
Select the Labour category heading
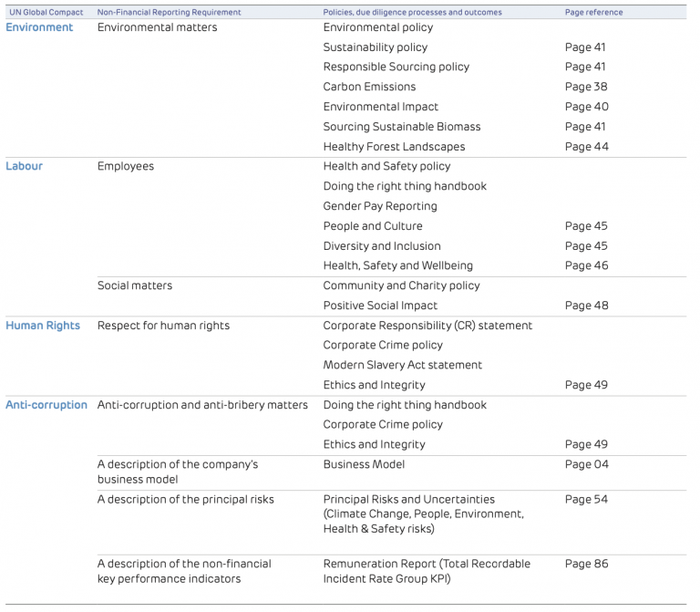[25, 166]
